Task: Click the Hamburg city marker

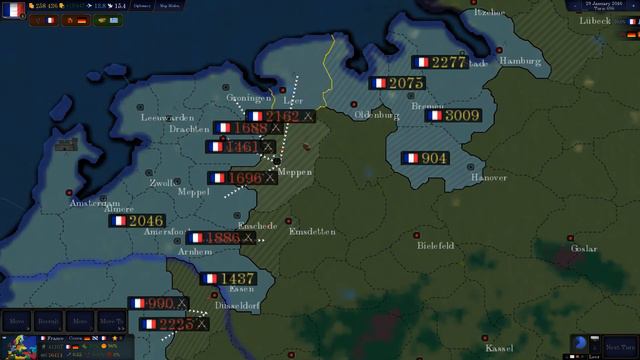Action: click(x=499, y=50)
